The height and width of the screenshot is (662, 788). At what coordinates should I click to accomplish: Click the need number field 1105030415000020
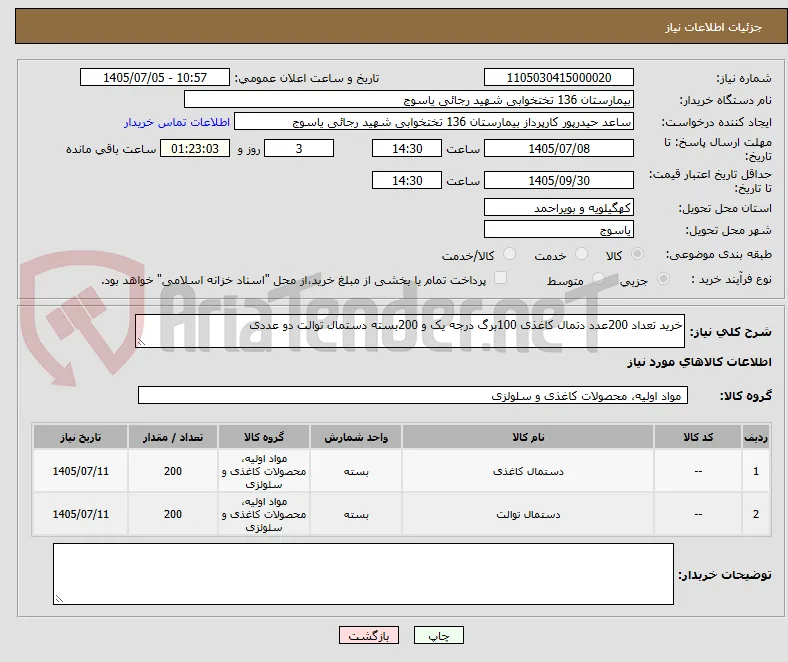[x=558, y=77]
